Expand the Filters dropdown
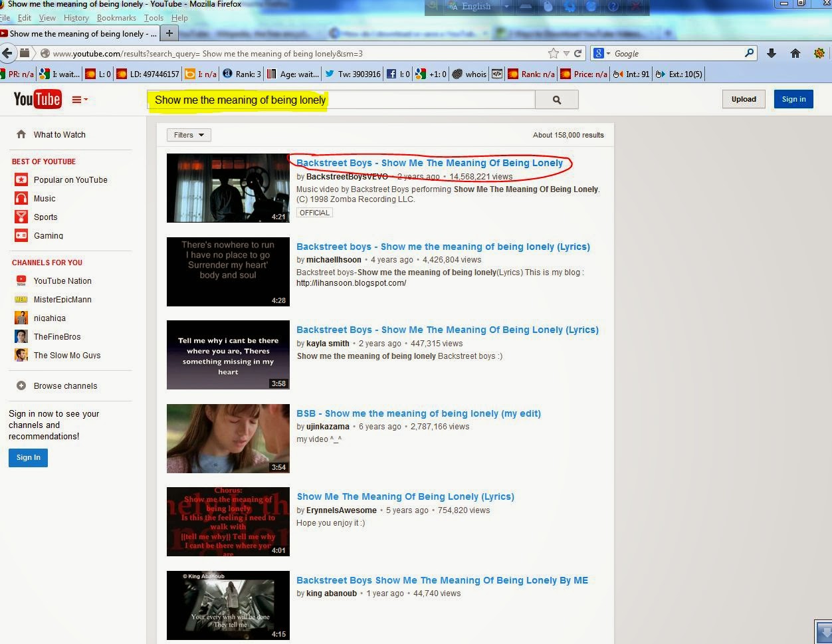The image size is (832, 644). [189, 135]
